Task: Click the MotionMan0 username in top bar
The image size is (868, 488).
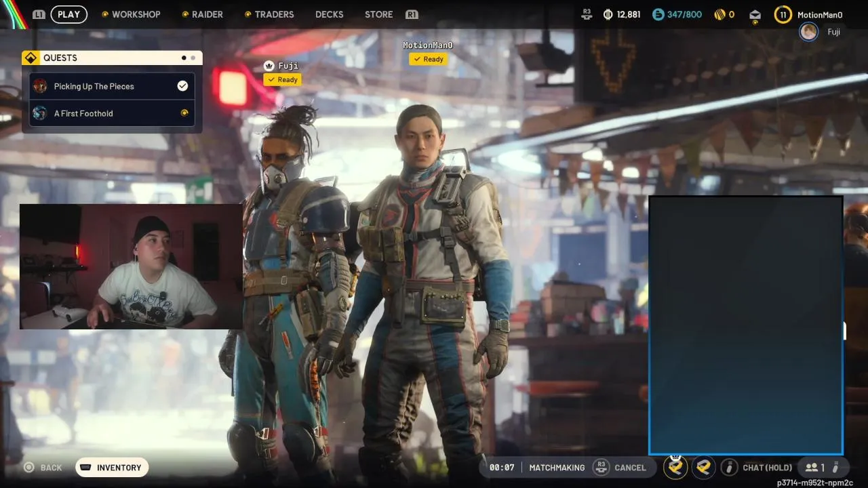Action: point(820,14)
